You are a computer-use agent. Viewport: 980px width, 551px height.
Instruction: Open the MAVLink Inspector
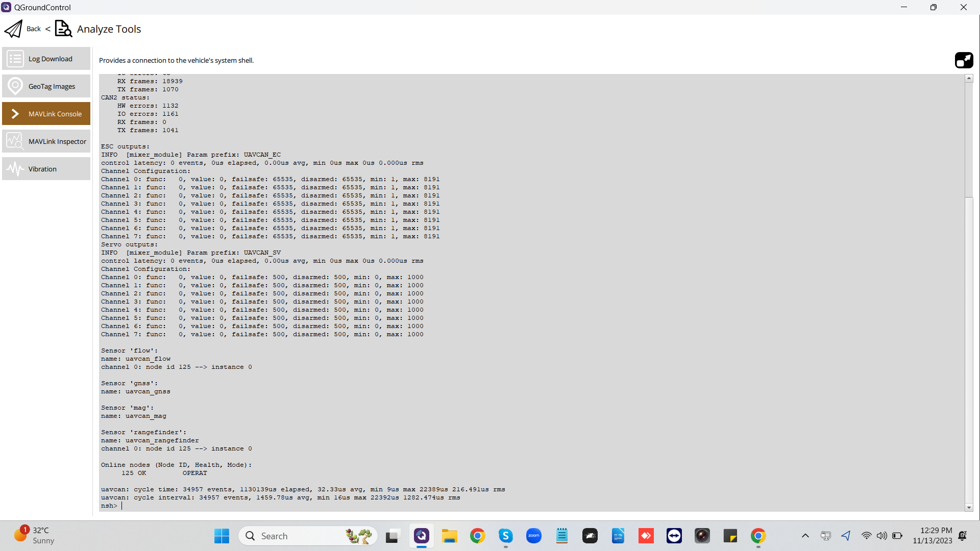pos(45,141)
